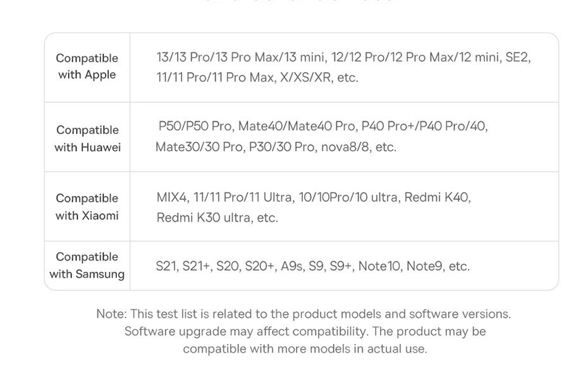Screen dimensions: 588x390
Task: Click the 'Note: This test list' sentence
Action: click(303, 314)
